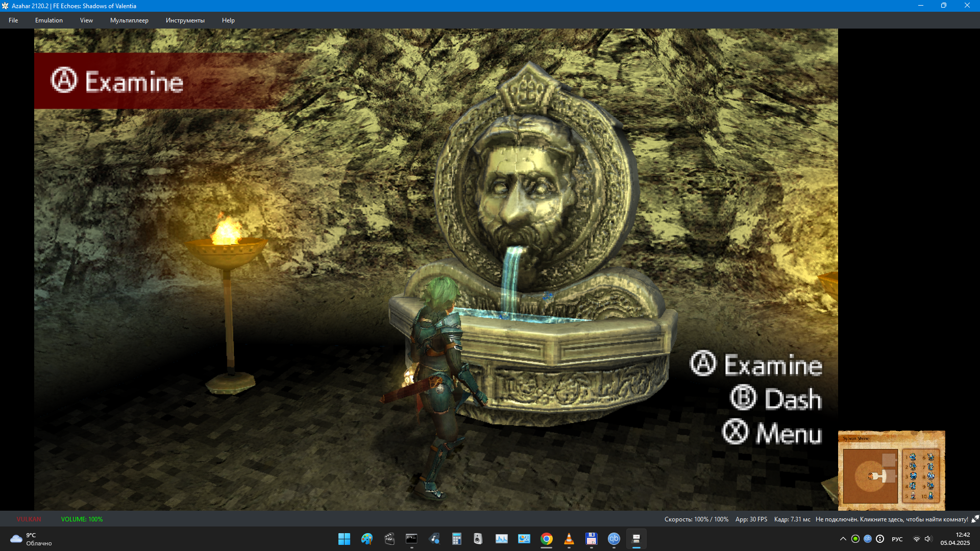Open the weather widget showing 9°C Облачно

[32, 539]
